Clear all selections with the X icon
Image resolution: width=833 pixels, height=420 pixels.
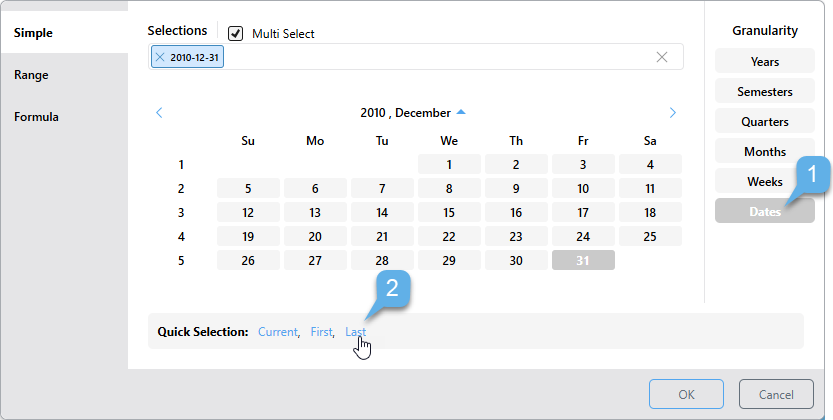tap(662, 57)
